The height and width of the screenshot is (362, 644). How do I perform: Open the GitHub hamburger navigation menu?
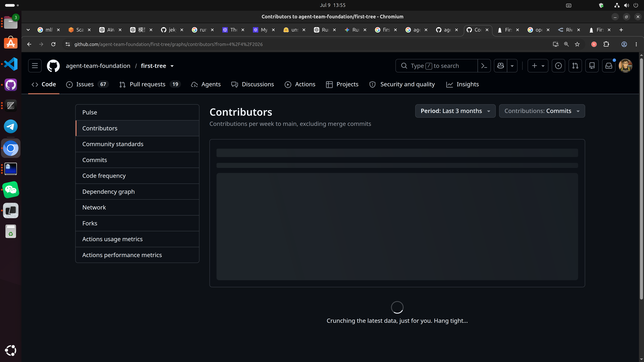click(x=35, y=66)
